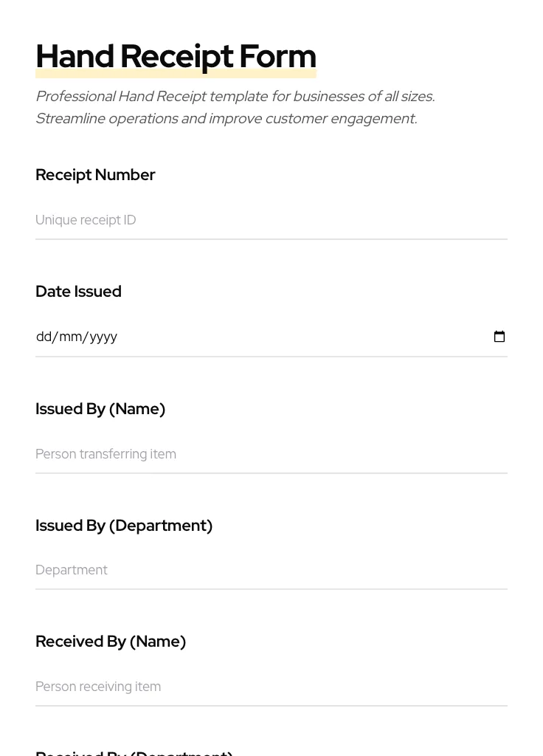Click the Received By (Department) heading
This screenshot has width=543, height=756.
click(x=134, y=752)
